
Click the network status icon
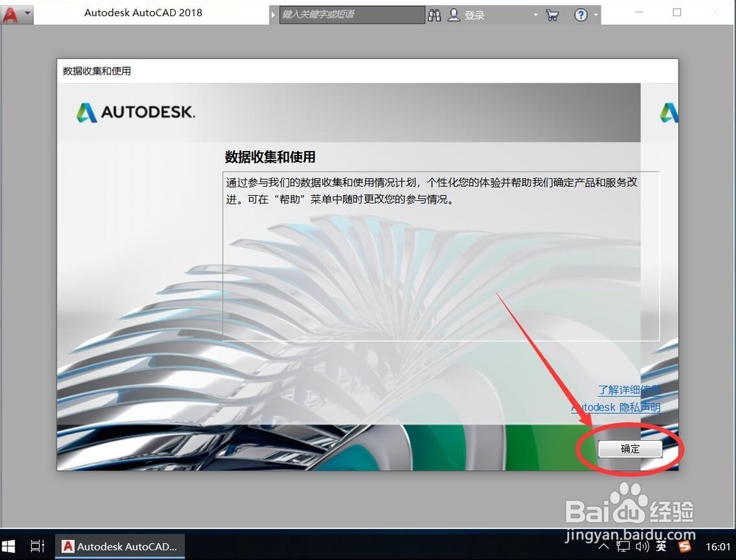point(623,547)
